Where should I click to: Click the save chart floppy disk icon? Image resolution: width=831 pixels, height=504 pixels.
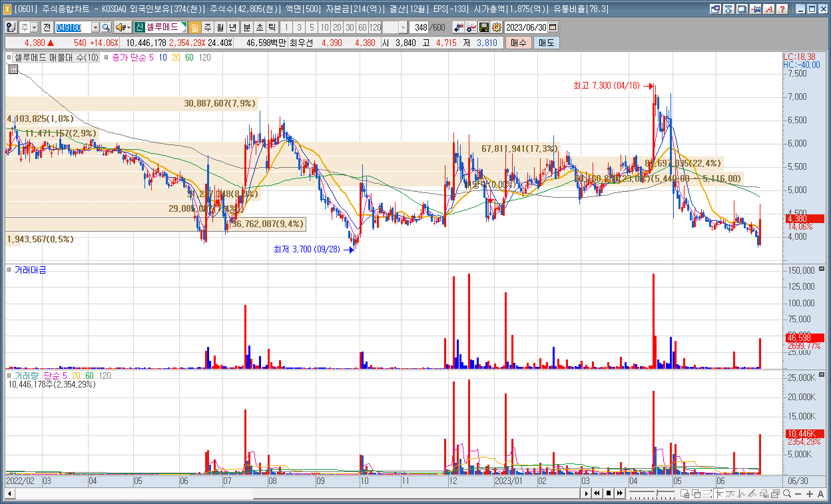click(x=484, y=27)
